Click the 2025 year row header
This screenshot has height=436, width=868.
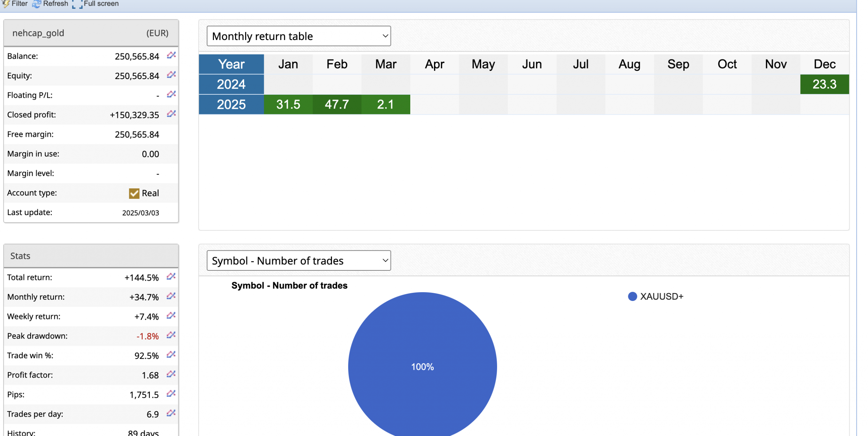point(231,105)
